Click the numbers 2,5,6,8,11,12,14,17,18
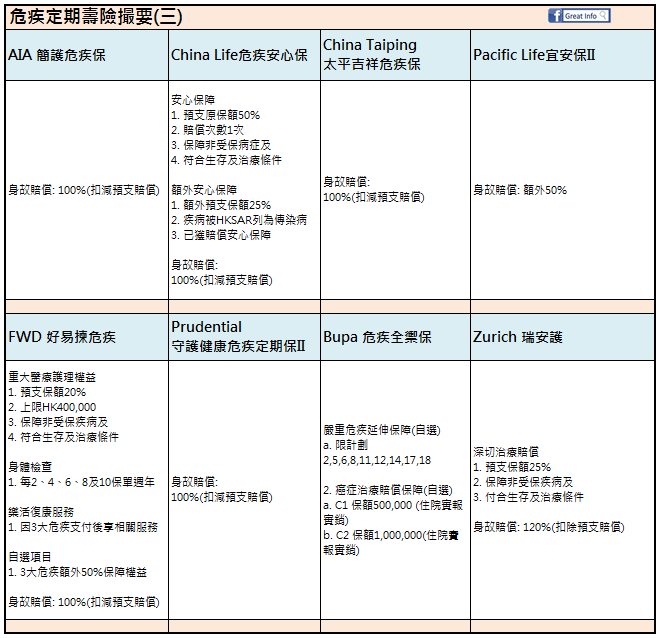This screenshot has height=638, width=660. [377, 460]
